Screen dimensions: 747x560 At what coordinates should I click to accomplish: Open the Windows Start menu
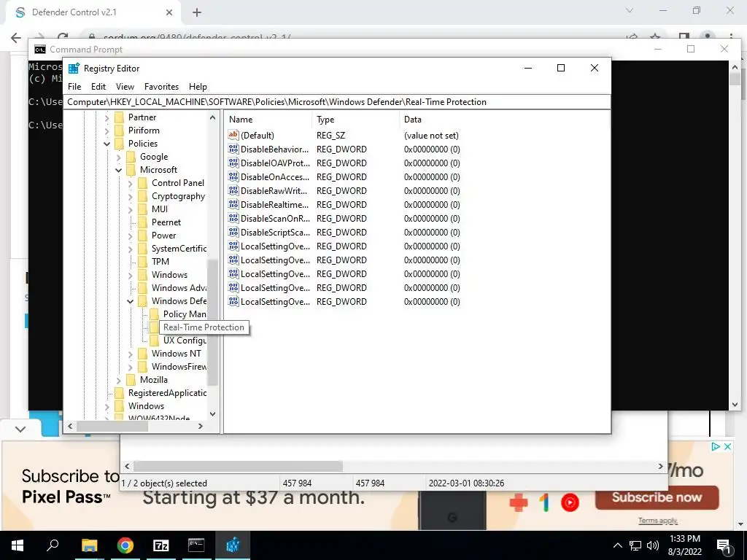click(x=18, y=545)
